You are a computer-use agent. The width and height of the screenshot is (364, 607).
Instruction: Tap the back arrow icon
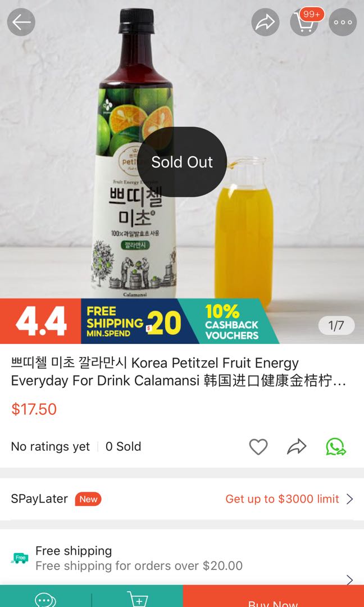coord(21,22)
